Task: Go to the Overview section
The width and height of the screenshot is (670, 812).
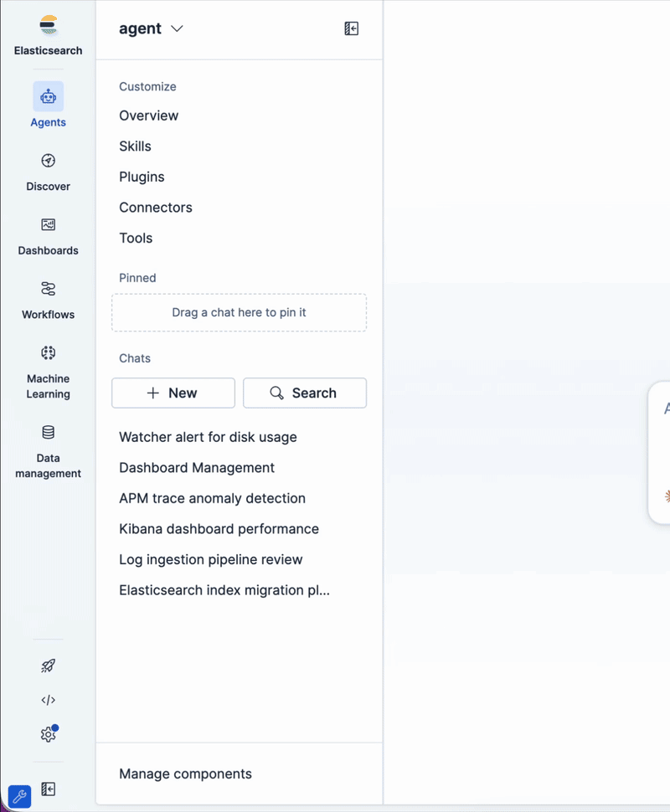Action: 149,116
